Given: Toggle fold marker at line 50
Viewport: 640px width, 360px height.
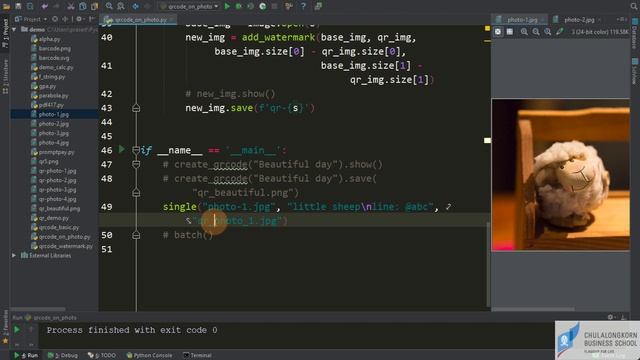Looking at the screenshot, I should click(136, 235).
